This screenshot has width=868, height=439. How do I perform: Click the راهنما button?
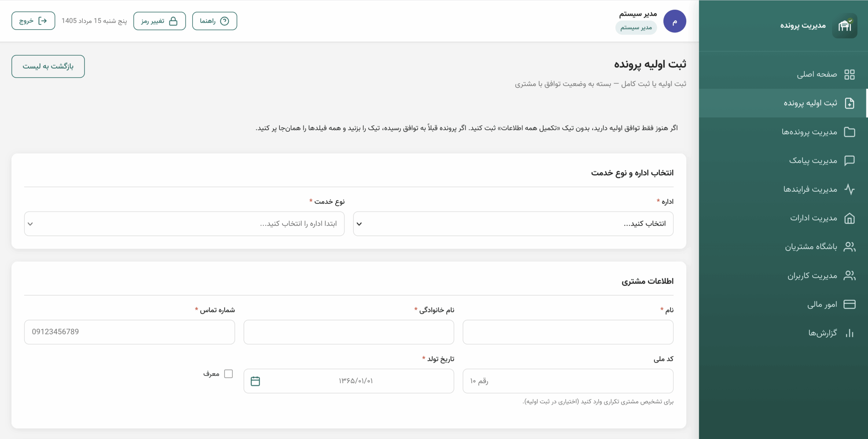(x=214, y=21)
